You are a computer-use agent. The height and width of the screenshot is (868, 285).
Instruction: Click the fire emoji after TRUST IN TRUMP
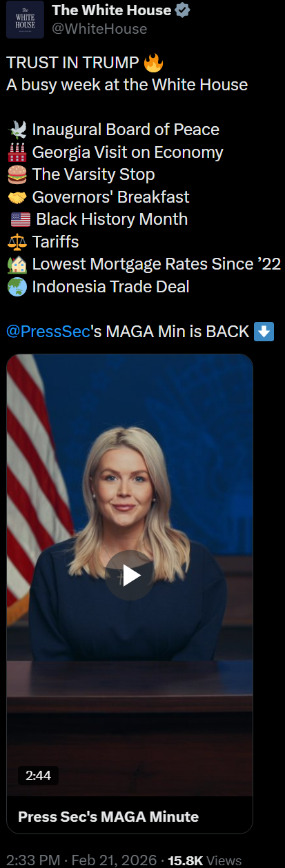coord(153,63)
